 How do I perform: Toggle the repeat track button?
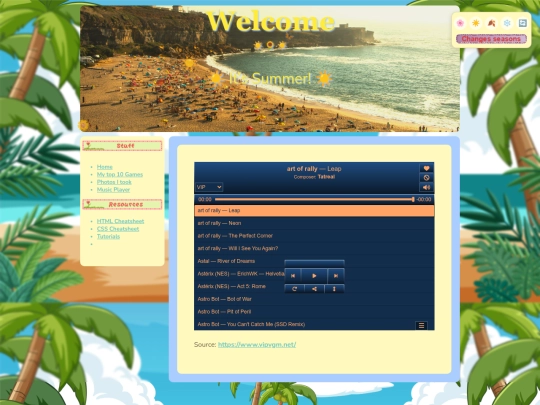(x=294, y=289)
